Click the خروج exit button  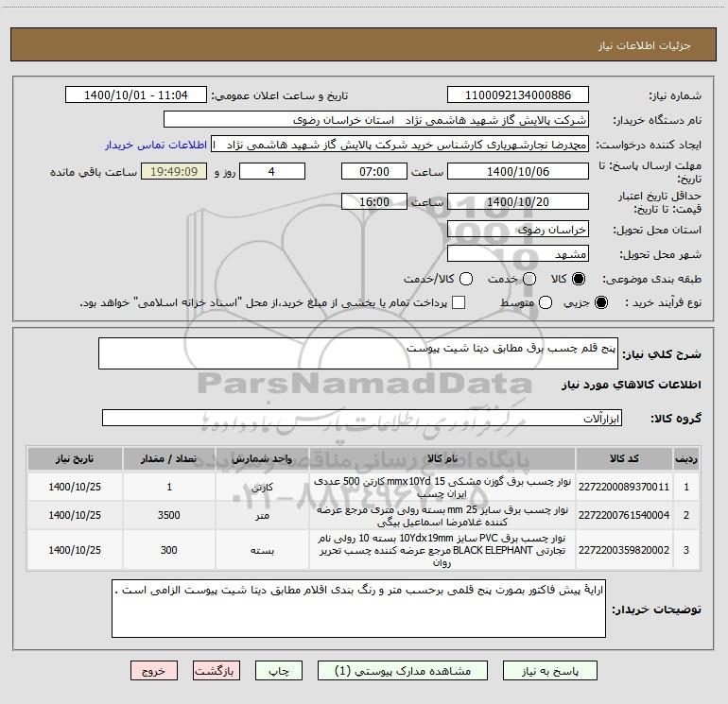(x=154, y=671)
